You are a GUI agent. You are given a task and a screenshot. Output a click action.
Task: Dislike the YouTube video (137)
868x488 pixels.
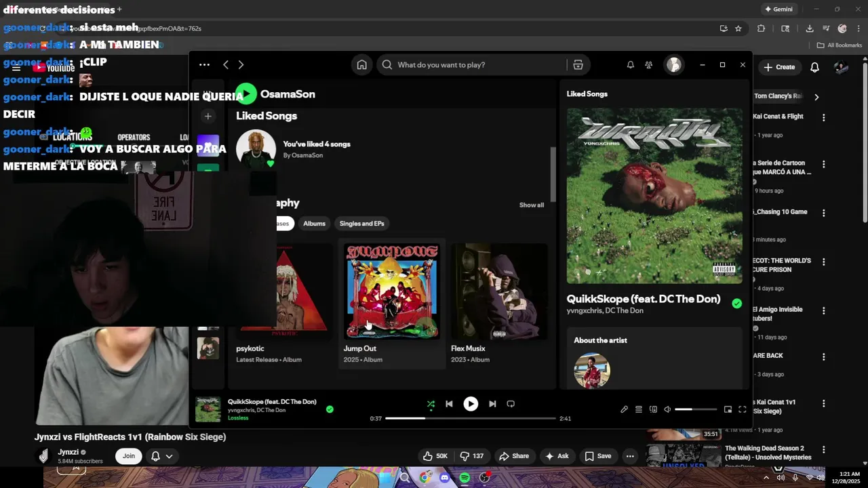tap(472, 456)
